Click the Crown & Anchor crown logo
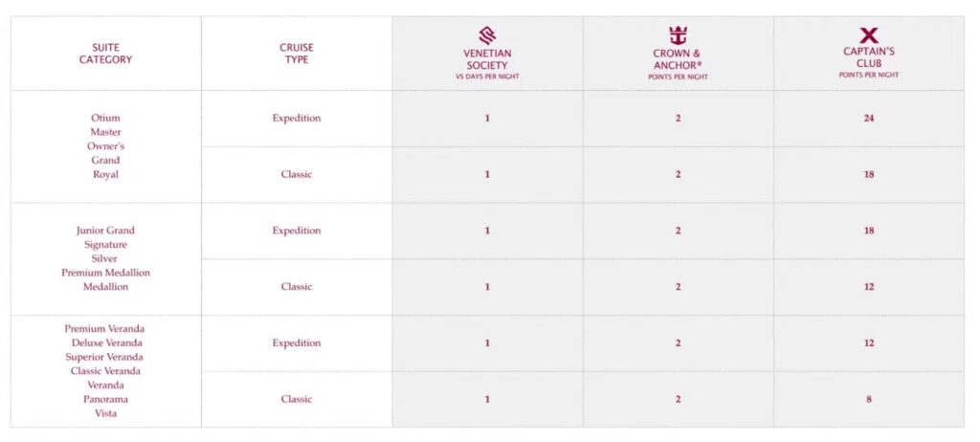The height and width of the screenshot is (442, 980). click(678, 35)
